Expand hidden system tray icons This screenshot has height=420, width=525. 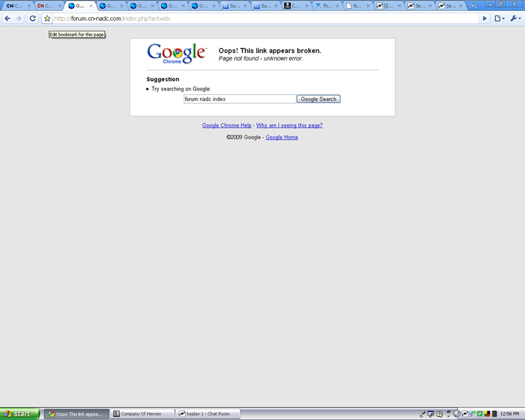[456, 414]
